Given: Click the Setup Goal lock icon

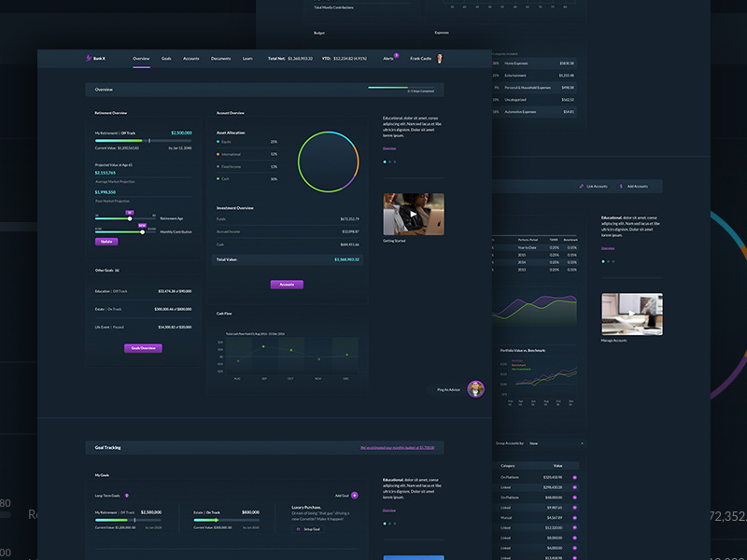Looking at the screenshot, I should point(298,529).
